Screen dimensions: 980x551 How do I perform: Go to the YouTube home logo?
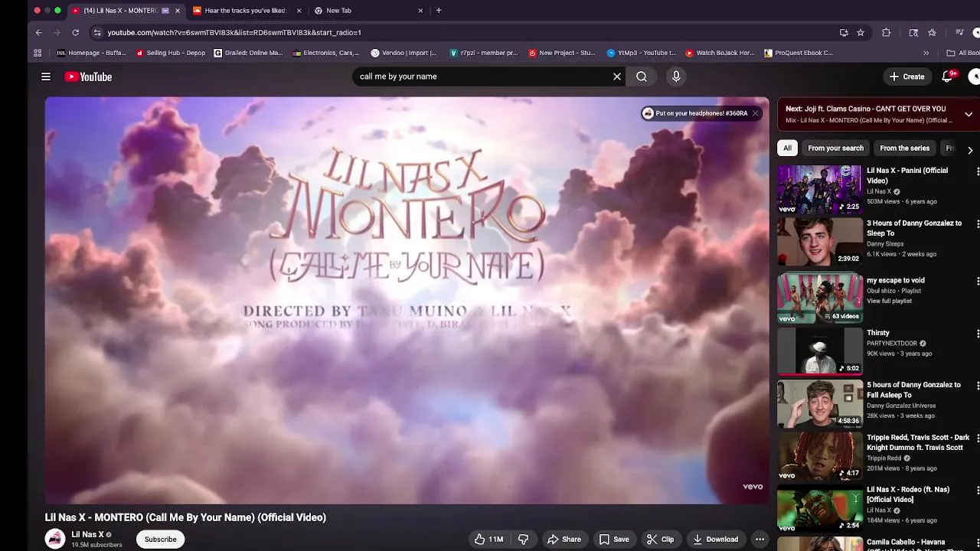[88, 77]
